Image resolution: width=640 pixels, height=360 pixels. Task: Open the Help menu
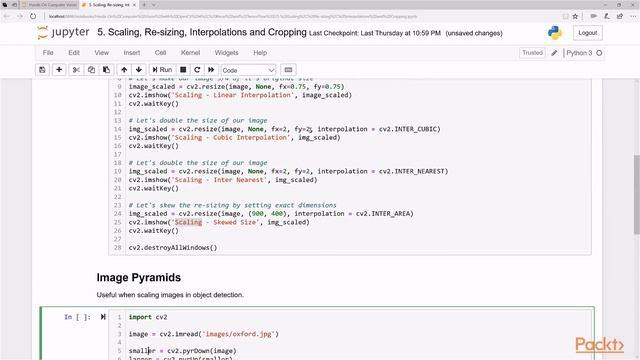click(260, 53)
